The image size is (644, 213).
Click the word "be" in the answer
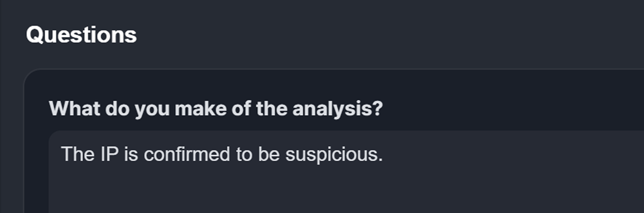[x=268, y=155]
